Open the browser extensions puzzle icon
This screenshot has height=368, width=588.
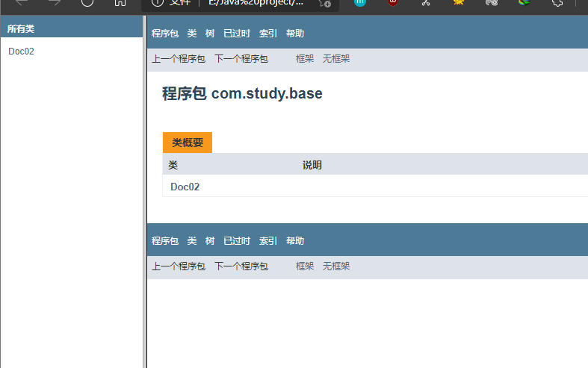557,3
